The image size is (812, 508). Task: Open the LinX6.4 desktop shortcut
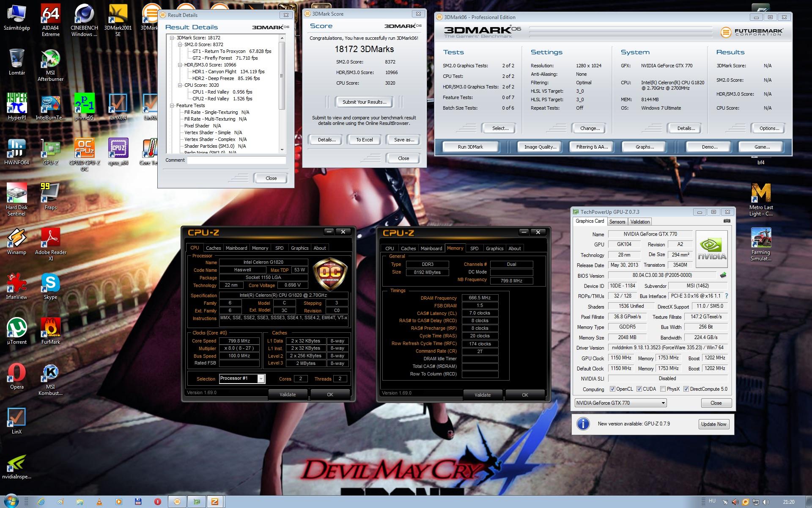(x=118, y=107)
